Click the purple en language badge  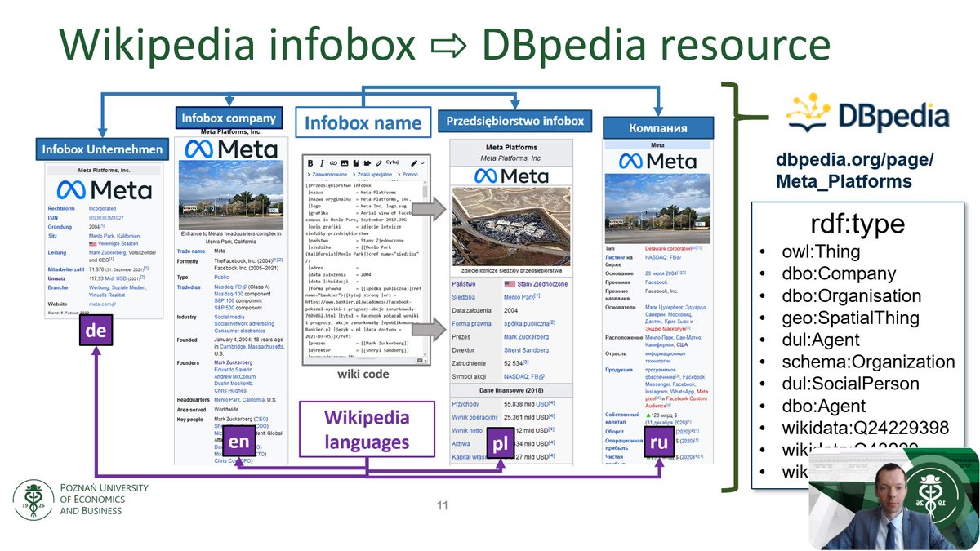point(238,442)
